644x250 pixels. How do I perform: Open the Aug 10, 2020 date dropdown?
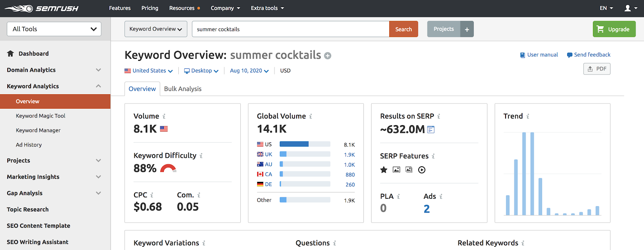click(x=249, y=70)
